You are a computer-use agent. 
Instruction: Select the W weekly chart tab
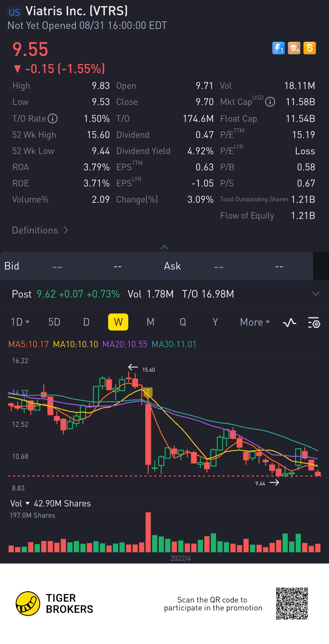(118, 322)
